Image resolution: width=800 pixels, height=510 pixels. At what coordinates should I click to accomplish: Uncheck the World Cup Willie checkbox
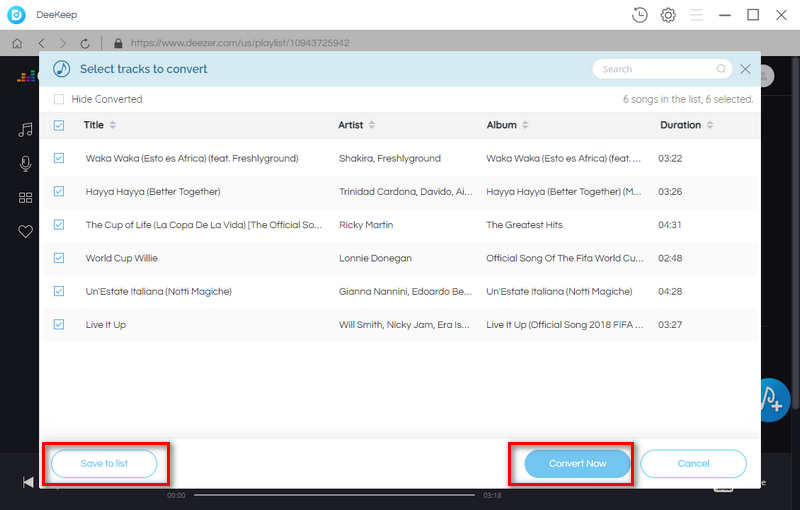(x=59, y=258)
